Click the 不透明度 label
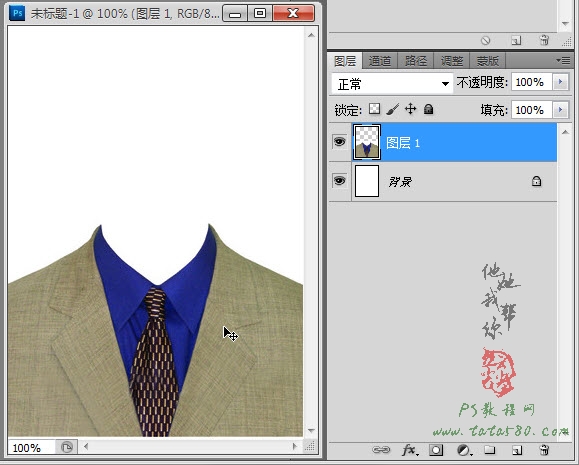Screen dimensions: 579x465 point(482,82)
